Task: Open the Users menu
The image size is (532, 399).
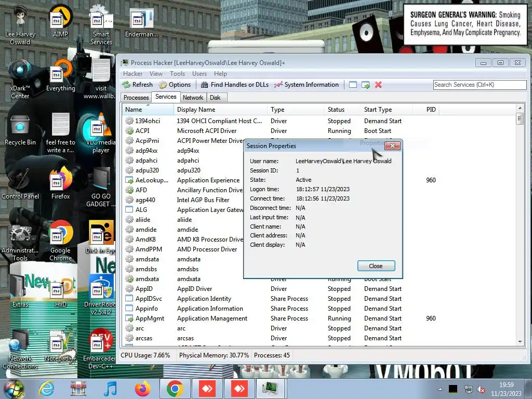Action: coord(199,74)
